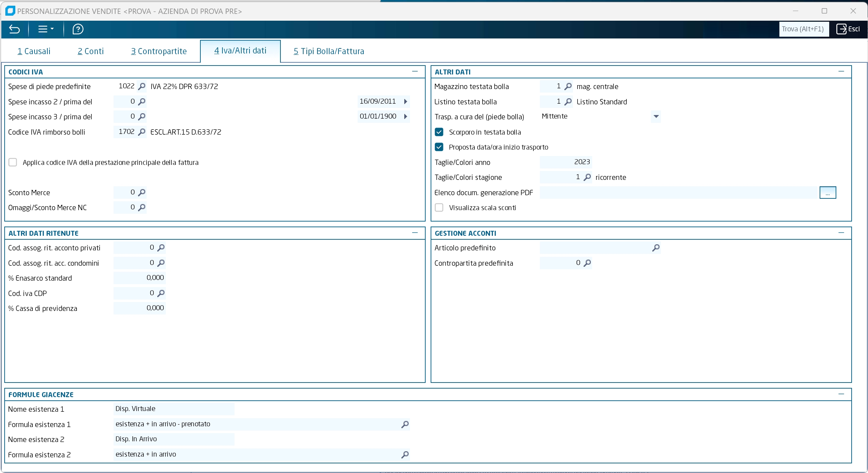The width and height of the screenshot is (868, 473).
Task: Switch to the 1 Causali tab
Action: point(34,51)
